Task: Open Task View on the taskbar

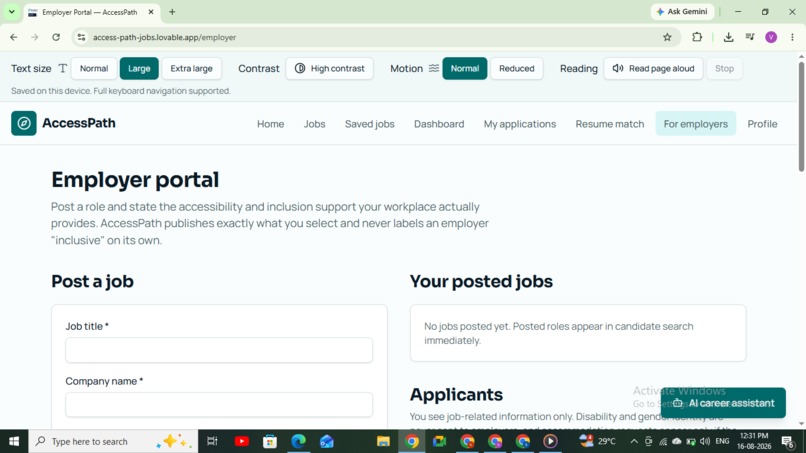Action: [212, 441]
